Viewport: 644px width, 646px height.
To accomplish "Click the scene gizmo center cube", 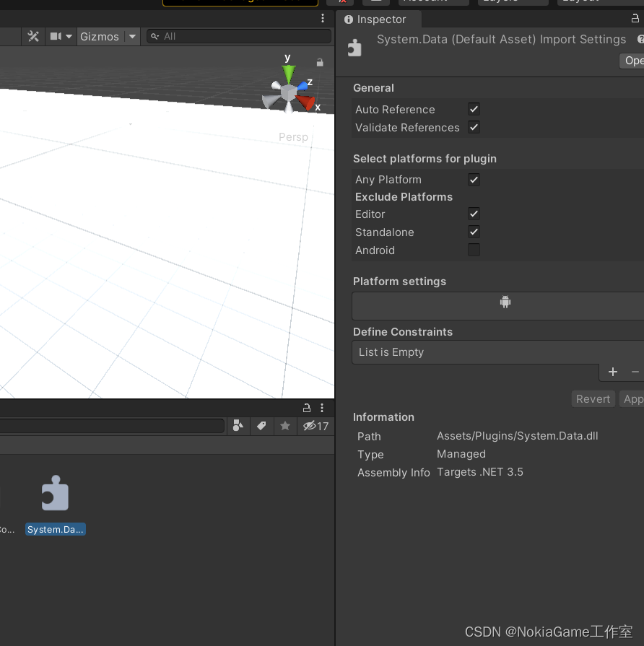I will (x=289, y=92).
